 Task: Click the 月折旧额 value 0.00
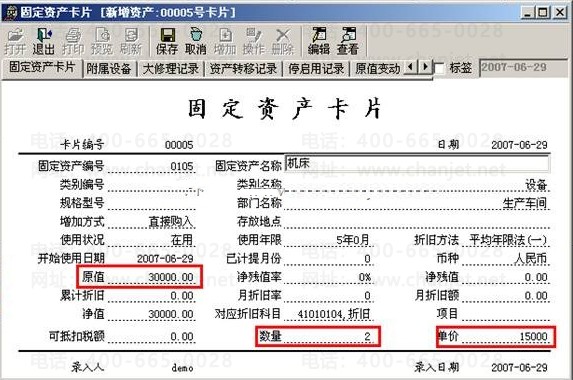[536, 296]
